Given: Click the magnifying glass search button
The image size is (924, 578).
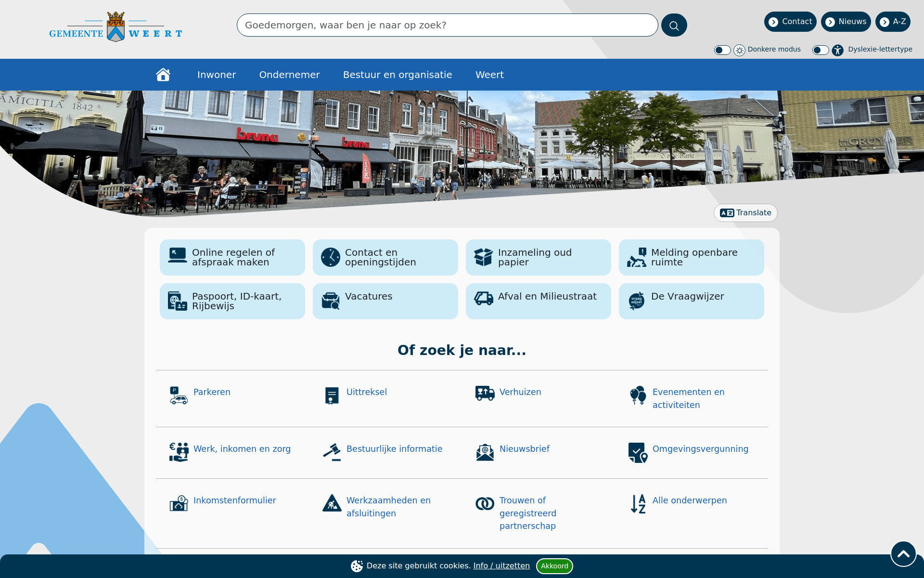Looking at the screenshot, I should (674, 25).
